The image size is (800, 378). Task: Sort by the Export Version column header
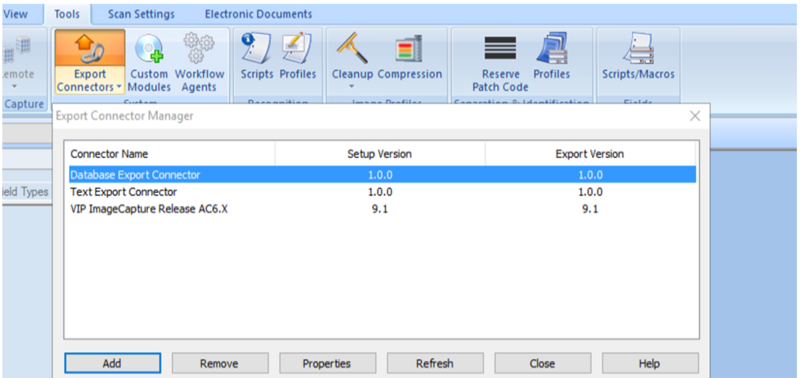590,154
